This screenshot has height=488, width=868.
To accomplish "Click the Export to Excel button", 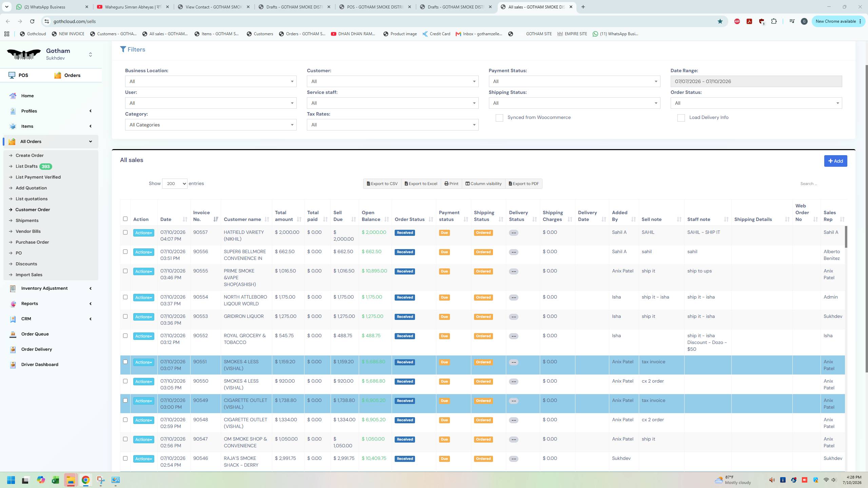I will tap(421, 184).
